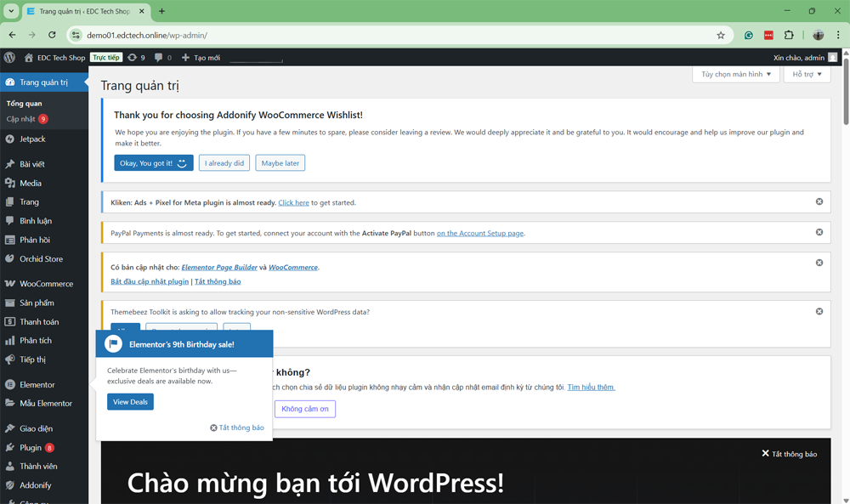850x504 pixels.
Task: Open the browser extensions puzzle icon
Action: 789,35
